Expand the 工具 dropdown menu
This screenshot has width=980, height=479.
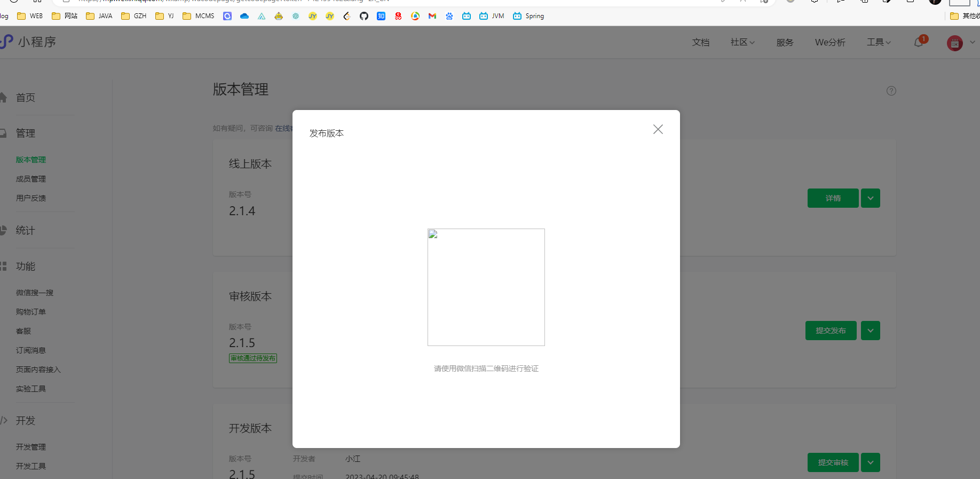tap(879, 42)
